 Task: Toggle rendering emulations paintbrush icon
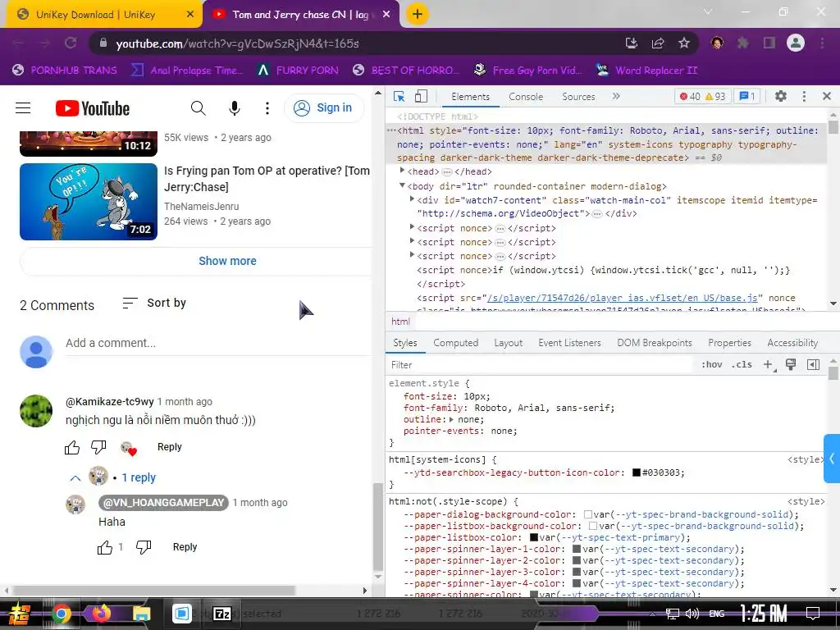click(x=790, y=365)
